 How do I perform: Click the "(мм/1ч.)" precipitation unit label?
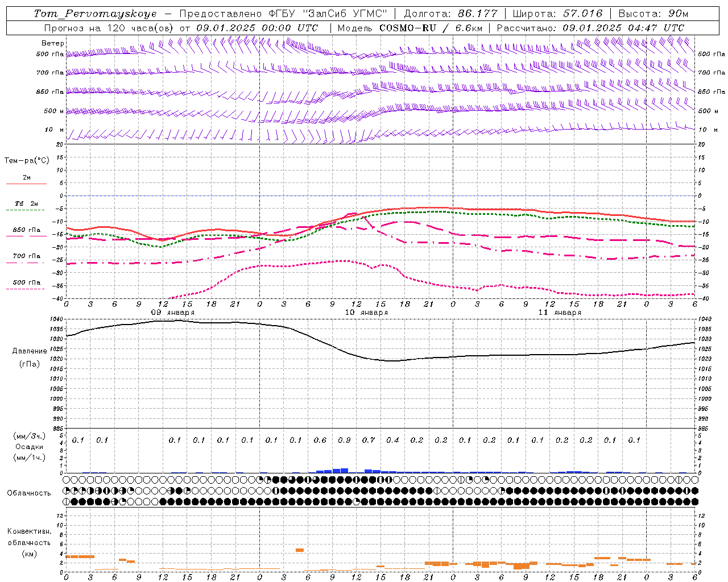30,458
